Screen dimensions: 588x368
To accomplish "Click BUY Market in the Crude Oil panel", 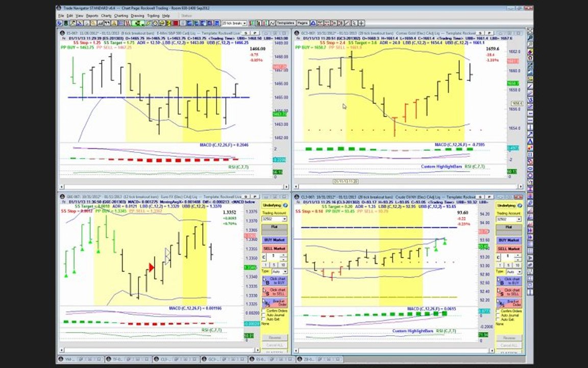I will (x=509, y=240).
